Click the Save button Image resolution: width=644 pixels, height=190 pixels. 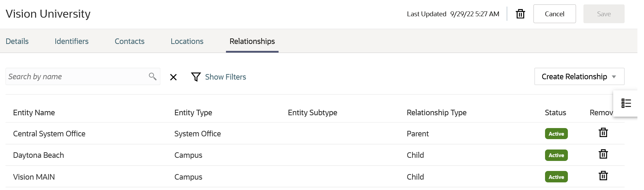604,14
